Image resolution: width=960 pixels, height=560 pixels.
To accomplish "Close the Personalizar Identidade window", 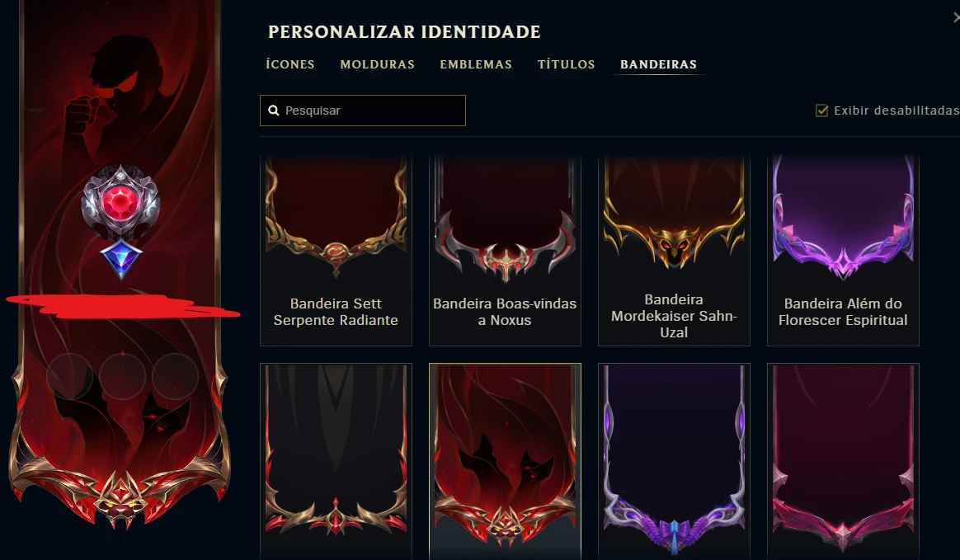I will click(957, 17).
